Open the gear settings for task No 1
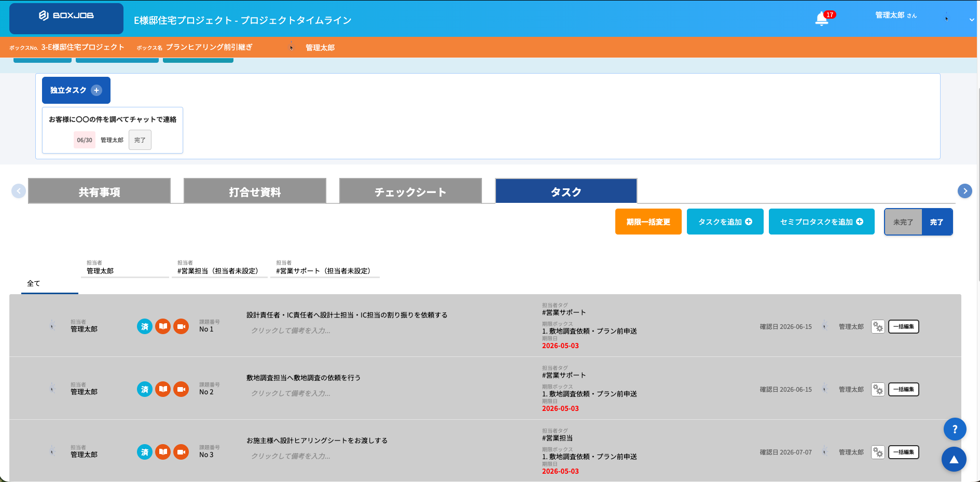 tap(878, 327)
